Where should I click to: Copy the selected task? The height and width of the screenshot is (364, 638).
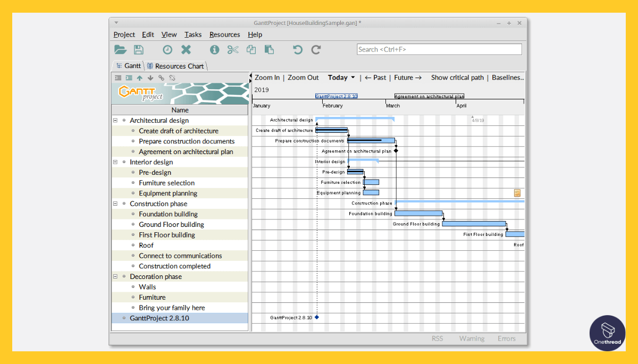[251, 49]
